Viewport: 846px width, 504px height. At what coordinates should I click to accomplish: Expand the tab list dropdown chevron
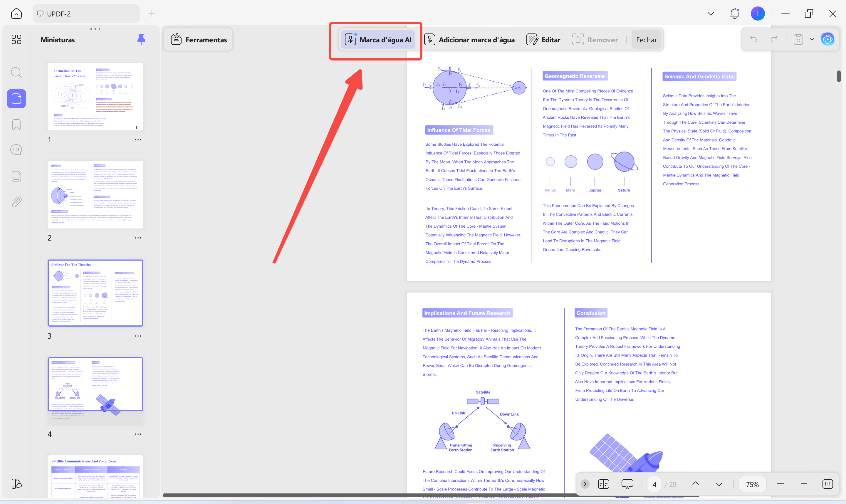tap(711, 14)
